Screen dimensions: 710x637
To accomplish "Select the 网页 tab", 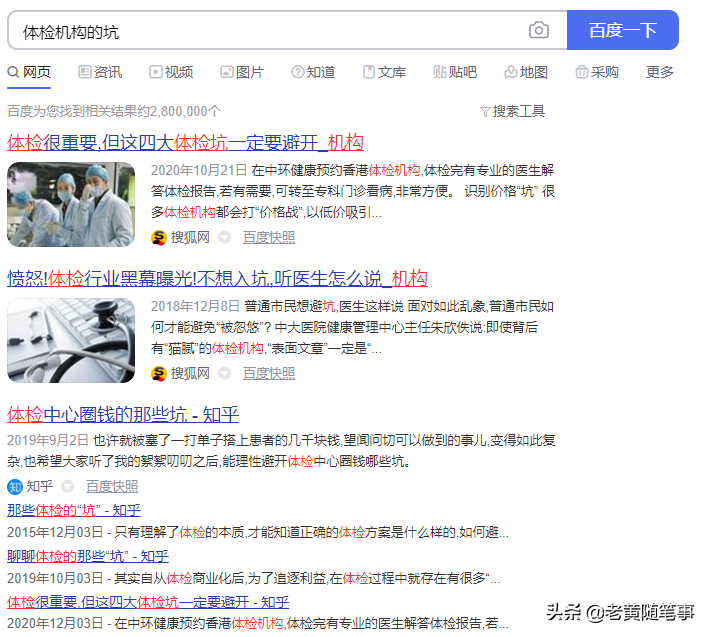I will pos(29,72).
